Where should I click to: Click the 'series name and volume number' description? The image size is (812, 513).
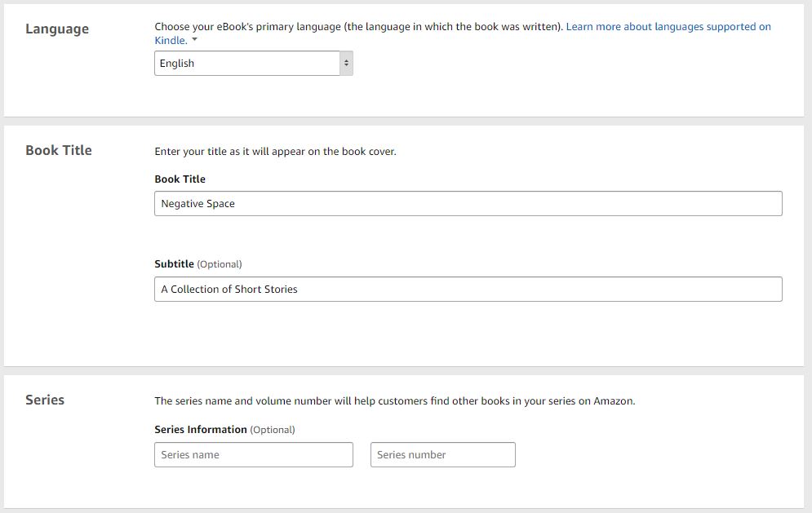pos(394,401)
